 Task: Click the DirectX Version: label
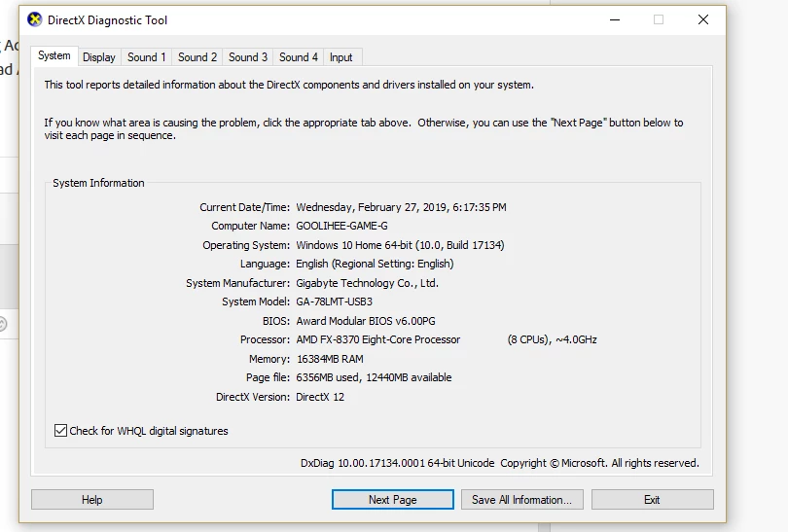(253, 397)
